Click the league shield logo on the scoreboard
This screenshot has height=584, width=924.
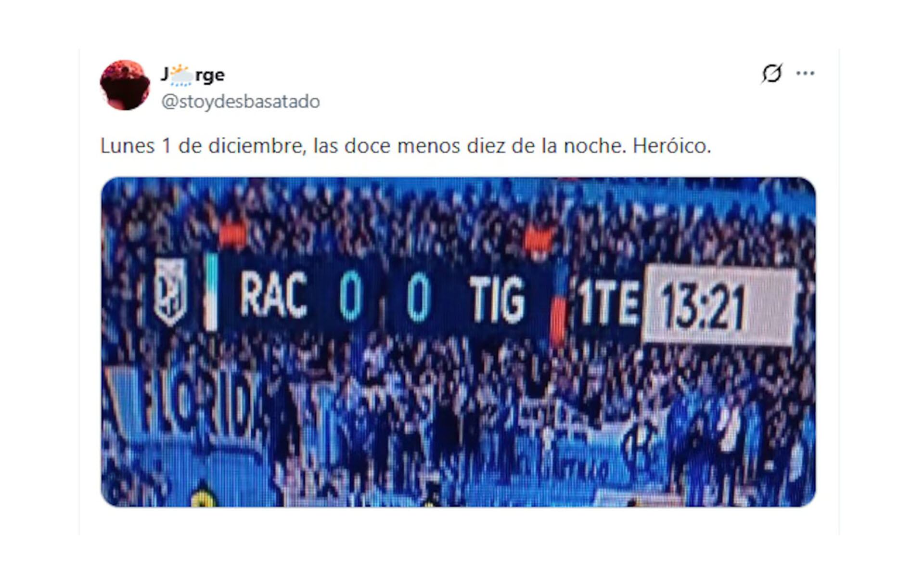pos(170,292)
